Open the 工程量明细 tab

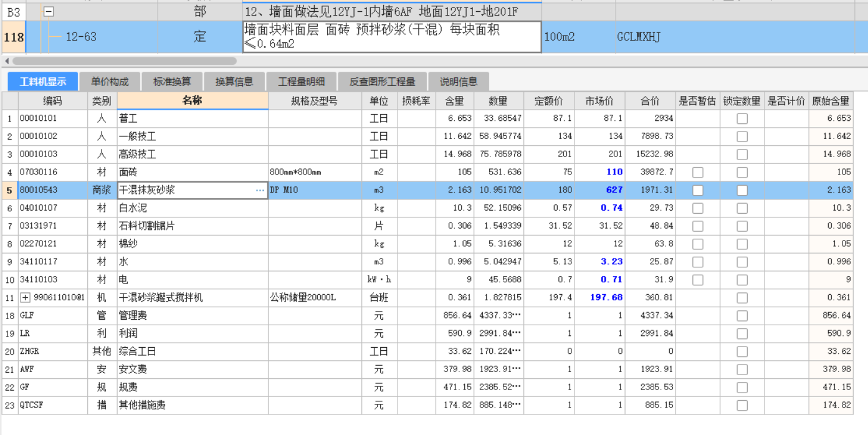click(x=302, y=82)
